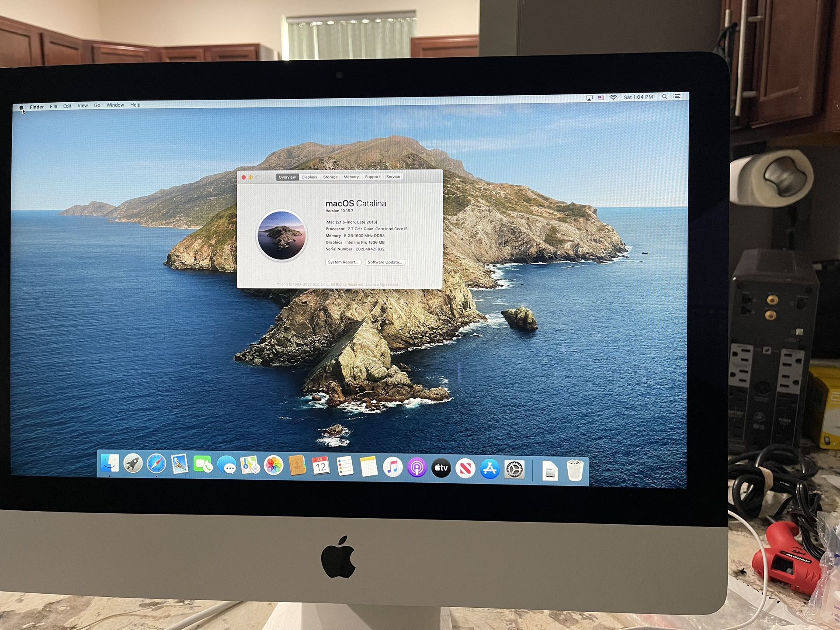This screenshot has width=840, height=630.
Task: Open the File menu
Action: pyautogui.click(x=53, y=106)
